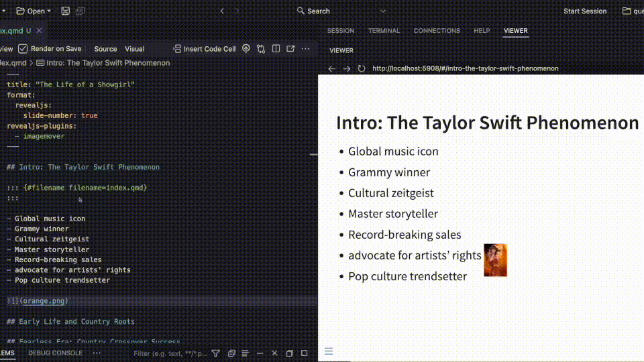Click orange.png link in editor
The height and width of the screenshot is (362, 644).
click(x=44, y=301)
